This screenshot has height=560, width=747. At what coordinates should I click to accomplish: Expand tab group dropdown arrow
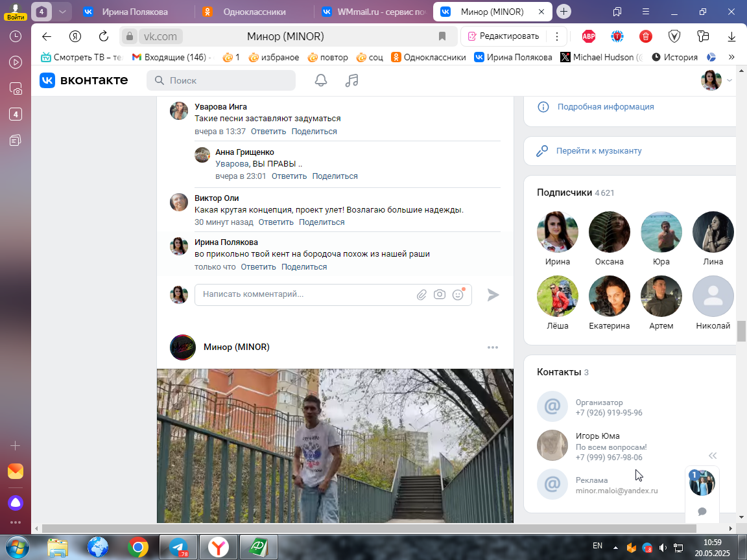[x=62, y=12]
